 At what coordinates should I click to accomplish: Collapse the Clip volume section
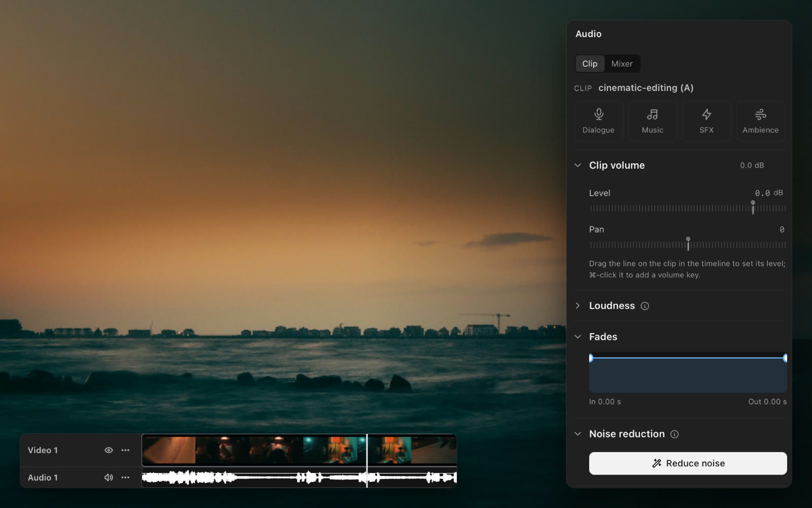coord(578,165)
